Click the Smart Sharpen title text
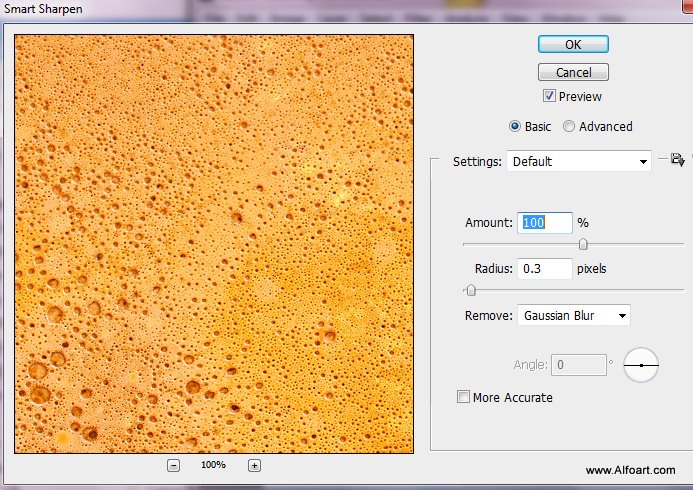693x490 pixels. click(x=43, y=9)
